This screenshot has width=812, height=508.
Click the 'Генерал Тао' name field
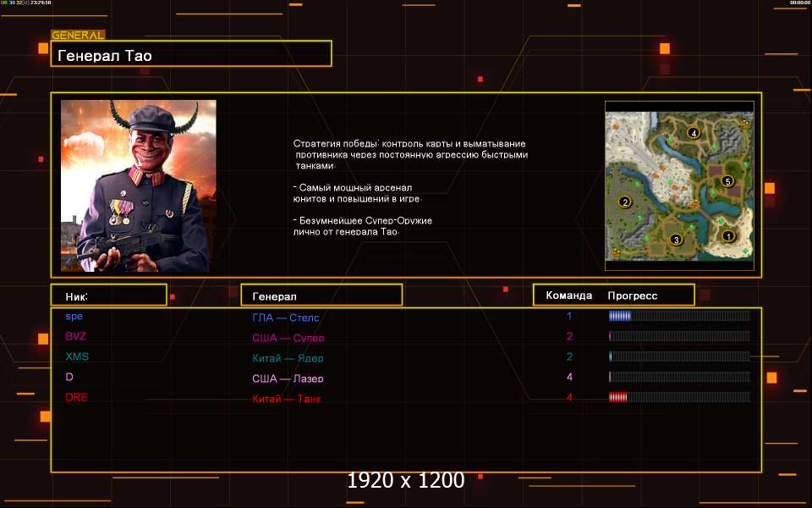coord(191,53)
